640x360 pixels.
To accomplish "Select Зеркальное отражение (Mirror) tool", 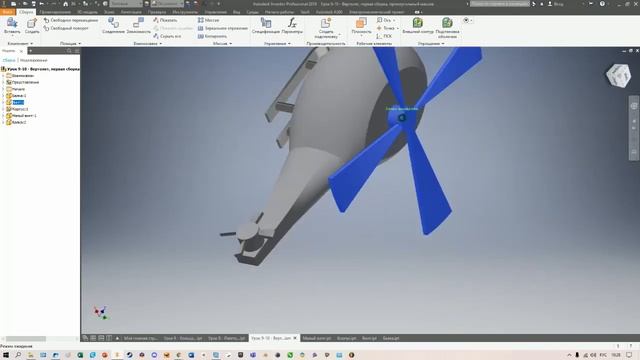I will pos(223,28).
